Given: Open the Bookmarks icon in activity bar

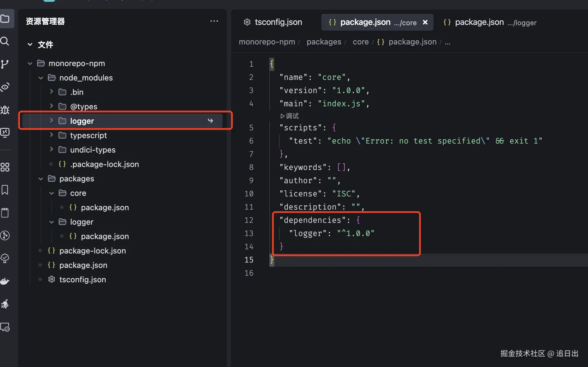Looking at the screenshot, I should click(x=5, y=190).
